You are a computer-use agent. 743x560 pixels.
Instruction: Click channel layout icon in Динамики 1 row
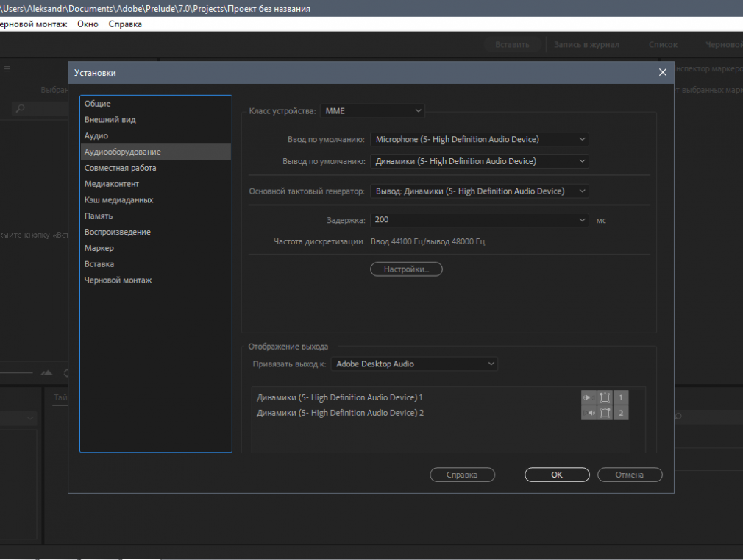coord(605,397)
